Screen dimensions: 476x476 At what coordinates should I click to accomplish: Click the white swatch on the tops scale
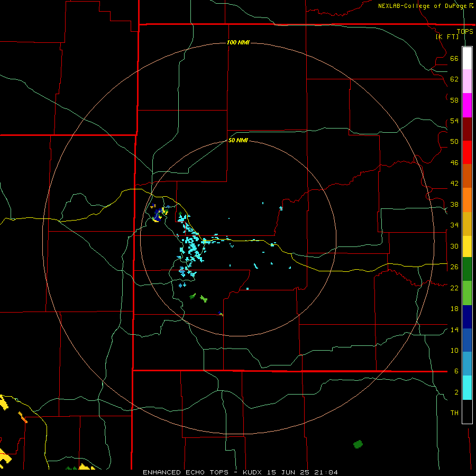(x=467, y=58)
